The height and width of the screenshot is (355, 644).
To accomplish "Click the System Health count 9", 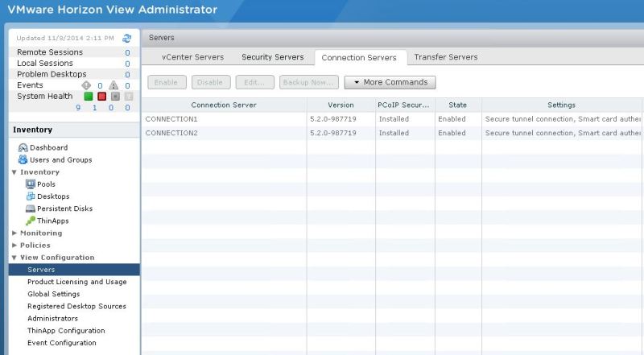I will [78, 108].
